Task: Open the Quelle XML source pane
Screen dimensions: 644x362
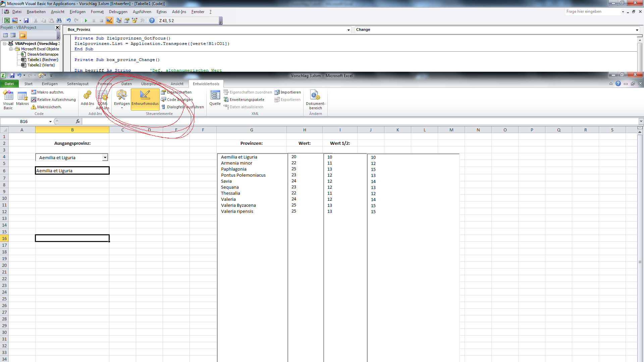Action: point(215,98)
